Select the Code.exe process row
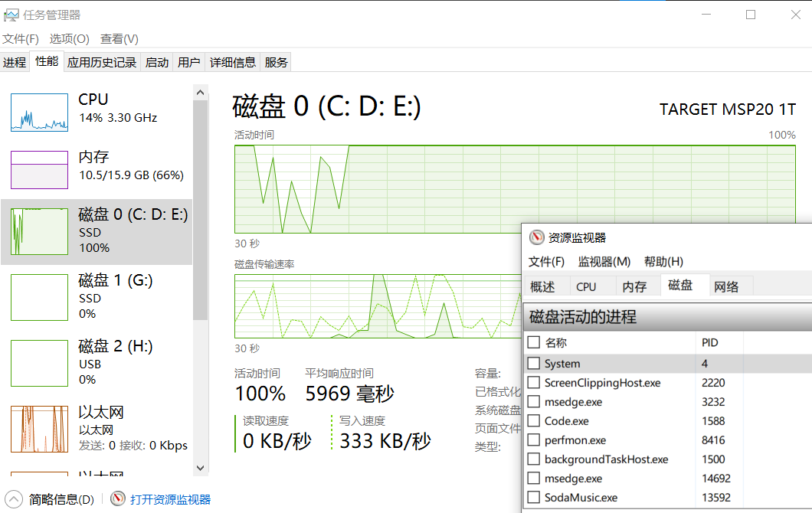 tap(667, 421)
